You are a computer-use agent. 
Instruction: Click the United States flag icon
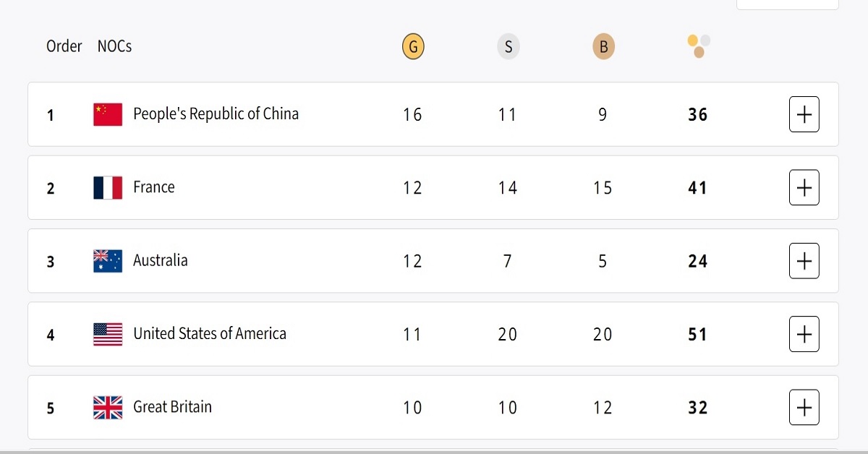tap(108, 334)
